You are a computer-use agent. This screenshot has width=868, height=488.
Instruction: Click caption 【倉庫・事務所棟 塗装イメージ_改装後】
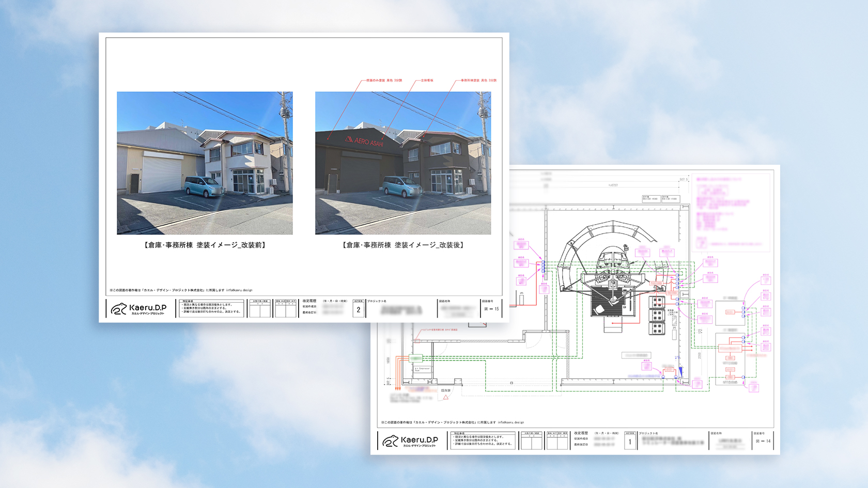pyautogui.click(x=403, y=245)
